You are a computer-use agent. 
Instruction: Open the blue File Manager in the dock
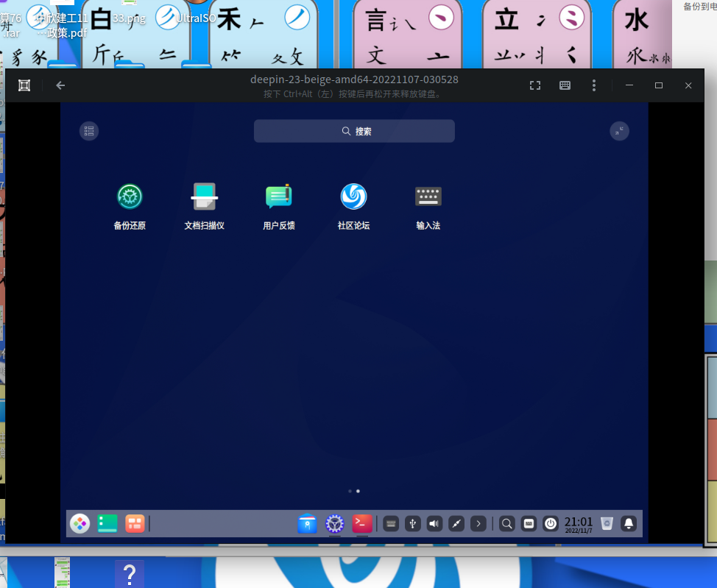(x=307, y=524)
